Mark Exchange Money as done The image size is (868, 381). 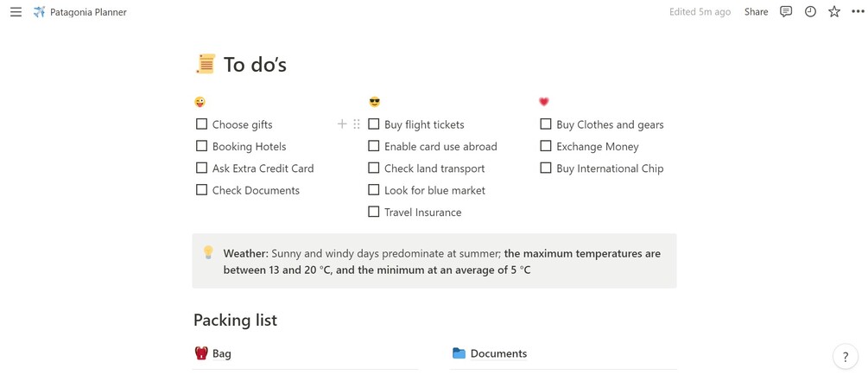[546, 146]
